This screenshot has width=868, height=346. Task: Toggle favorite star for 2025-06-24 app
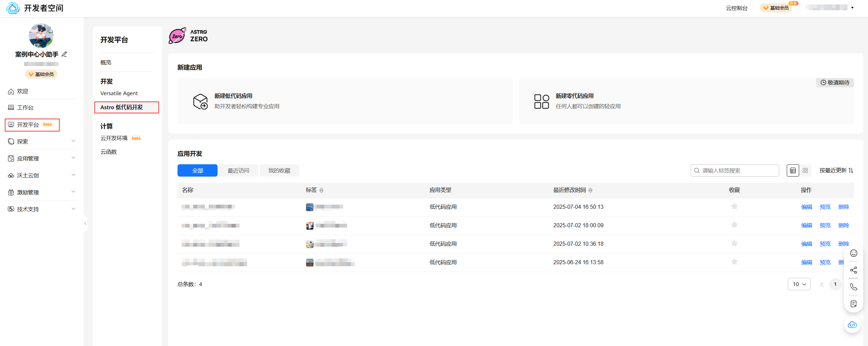tap(734, 262)
